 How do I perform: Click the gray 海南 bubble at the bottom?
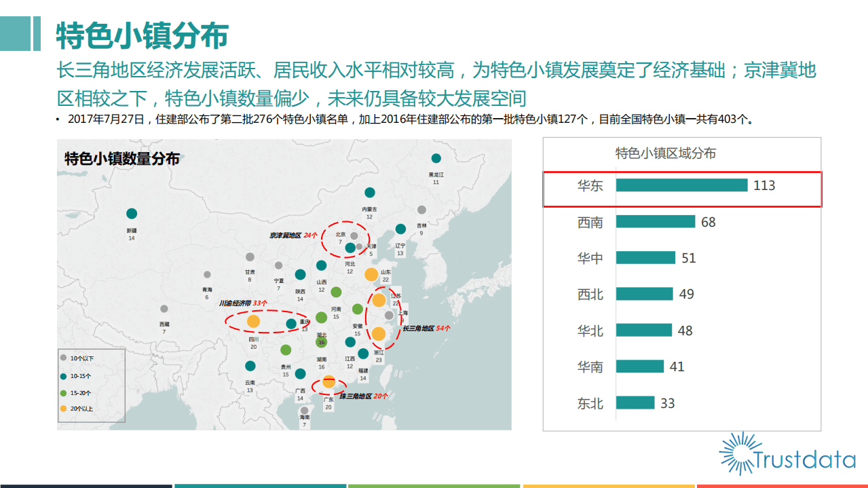[x=304, y=410]
